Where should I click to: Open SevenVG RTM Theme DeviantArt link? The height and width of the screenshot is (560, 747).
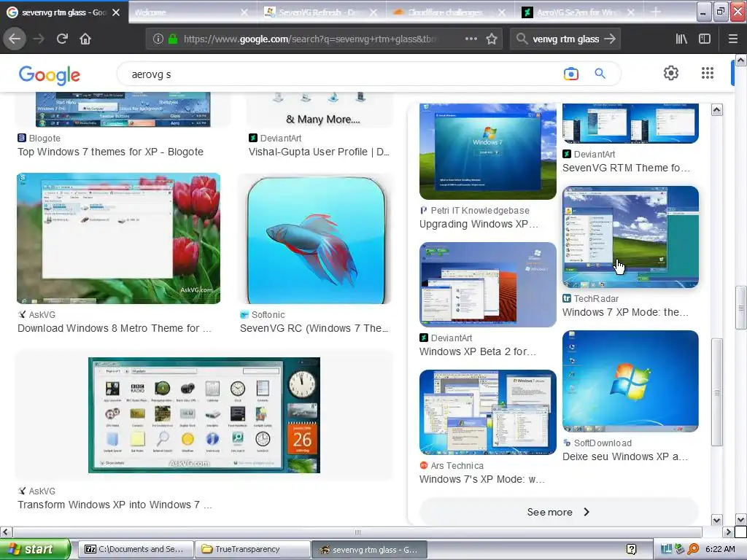point(626,168)
